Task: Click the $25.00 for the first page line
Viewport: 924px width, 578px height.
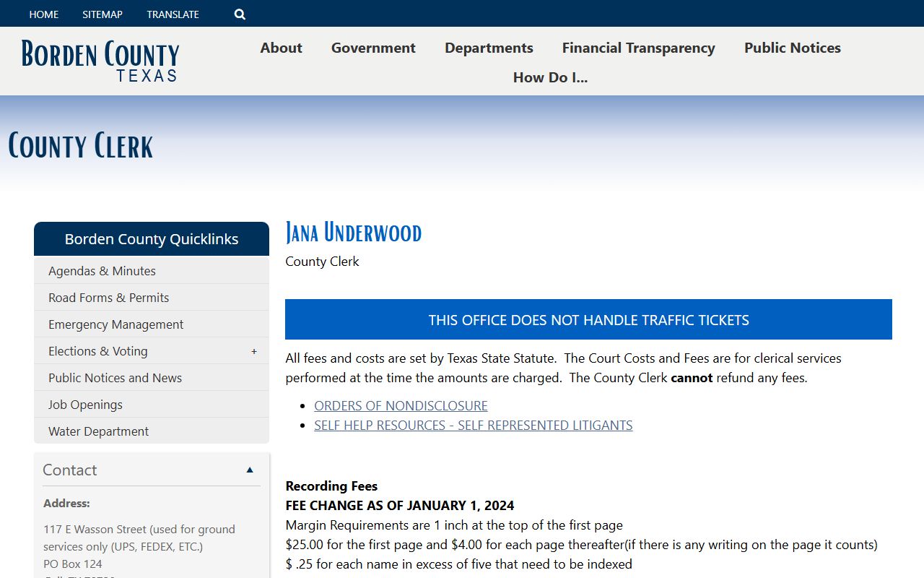Action: click(x=581, y=545)
